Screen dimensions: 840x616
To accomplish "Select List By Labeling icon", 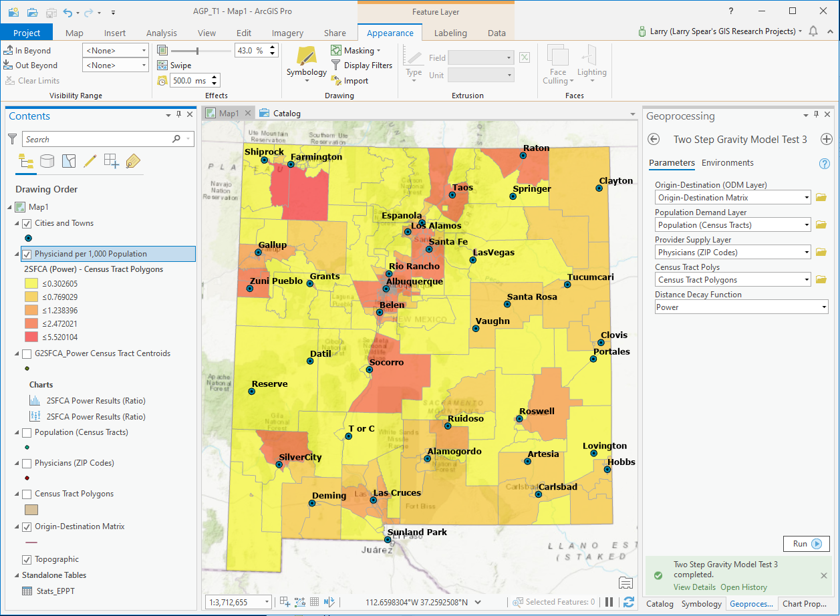I will click(x=133, y=160).
